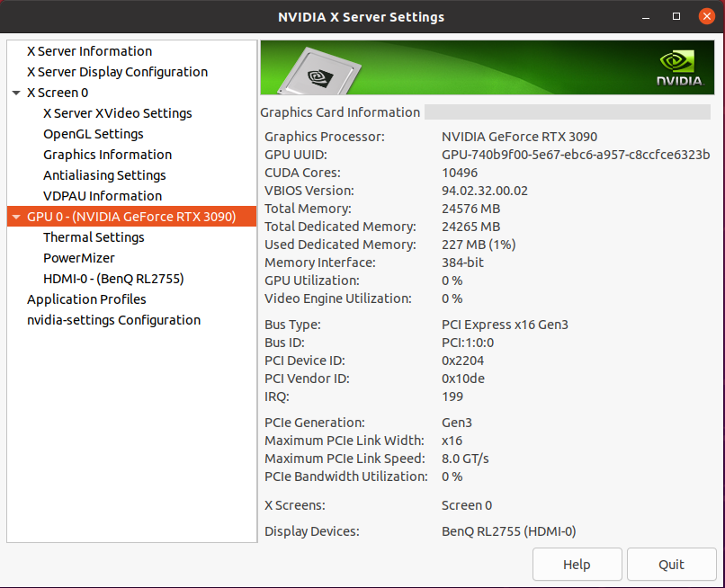The height and width of the screenshot is (588, 725).
Task: Open X Server Display Configuration
Action: pos(118,72)
